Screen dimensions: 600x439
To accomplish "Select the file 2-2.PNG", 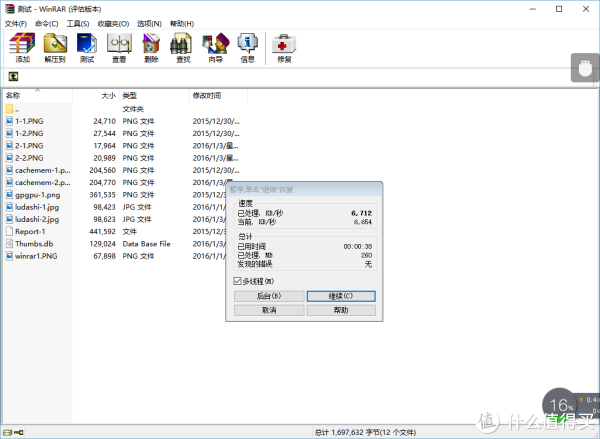I will [29, 158].
